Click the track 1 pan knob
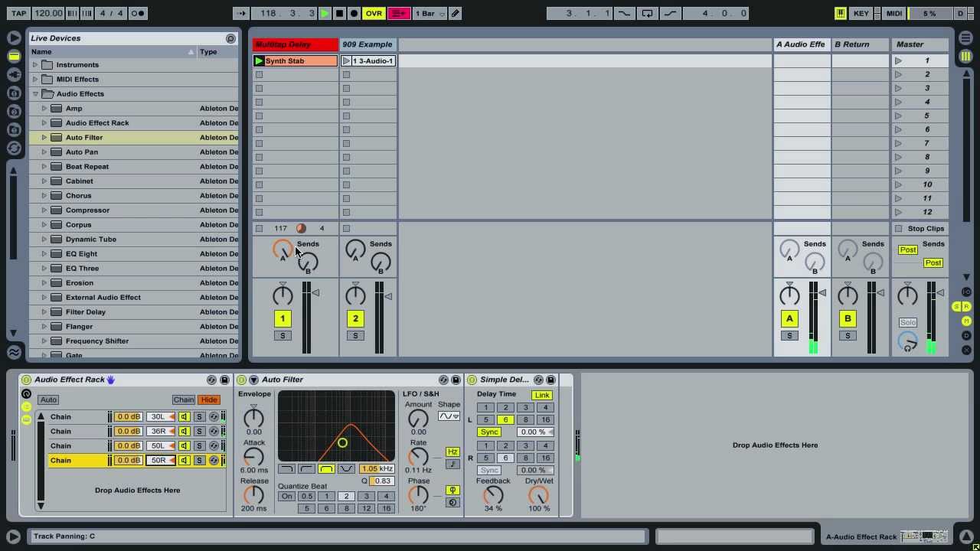 tap(283, 295)
